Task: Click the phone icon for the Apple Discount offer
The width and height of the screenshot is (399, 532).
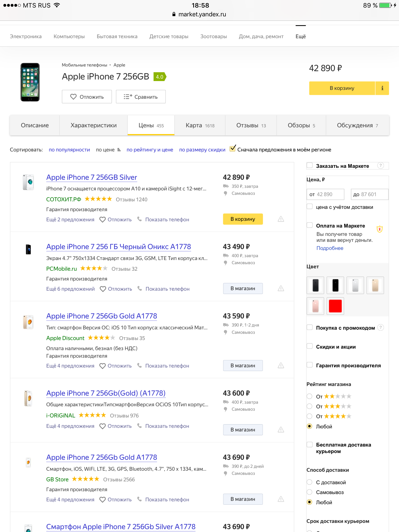Action: coord(139,365)
